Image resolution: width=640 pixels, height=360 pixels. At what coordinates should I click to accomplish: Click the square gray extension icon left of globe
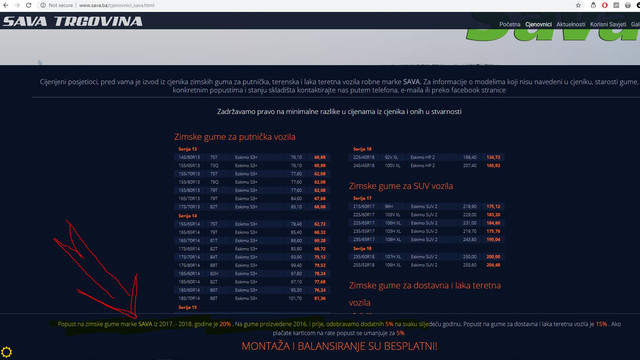pos(616,5)
